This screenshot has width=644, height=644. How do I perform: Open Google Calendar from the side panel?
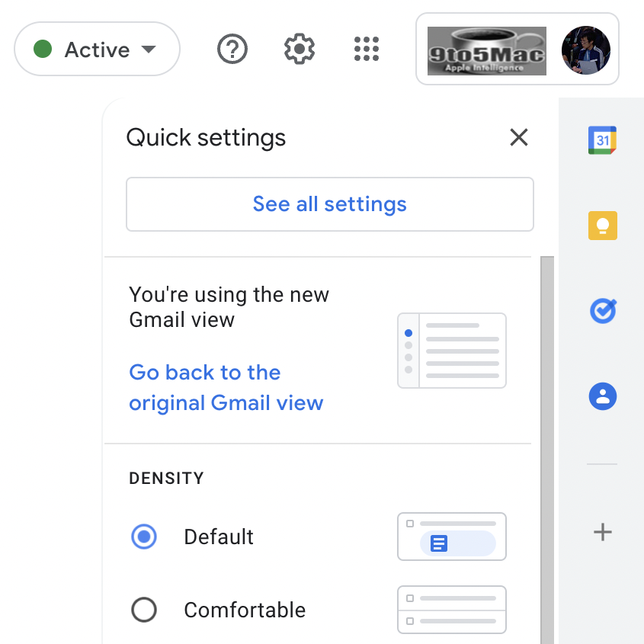click(x=602, y=140)
